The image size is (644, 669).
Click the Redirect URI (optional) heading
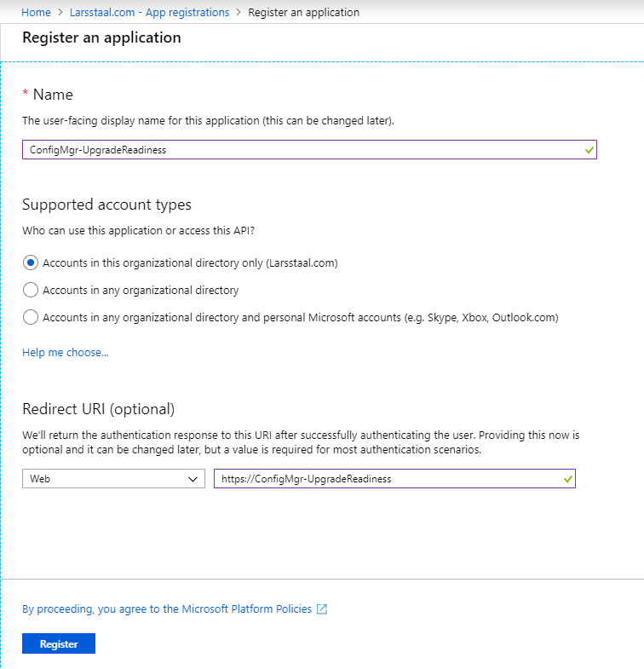point(98,408)
